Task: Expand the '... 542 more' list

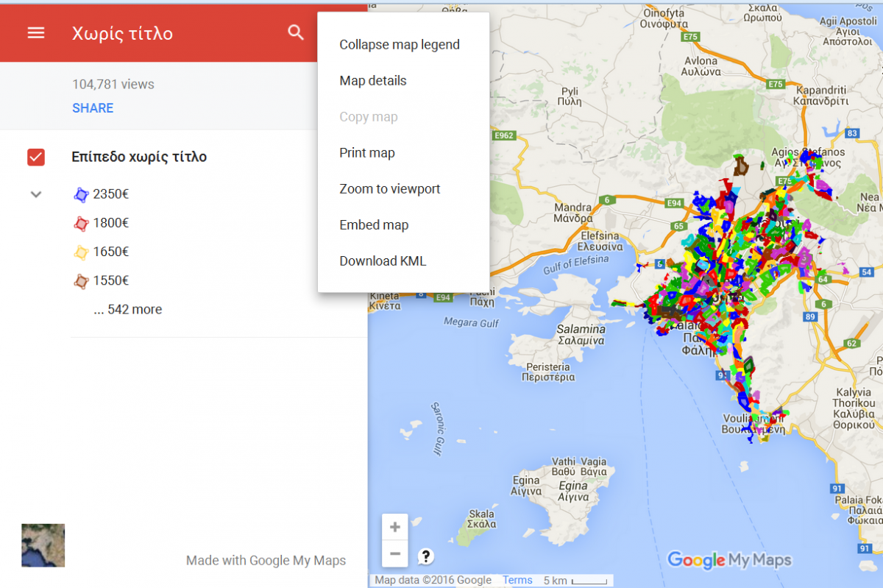Action: click(x=128, y=310)
